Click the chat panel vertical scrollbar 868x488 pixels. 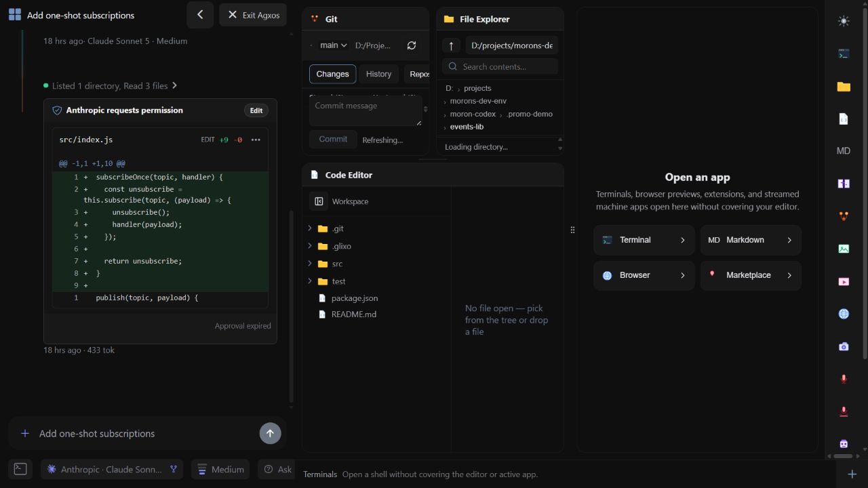point(292,305)
